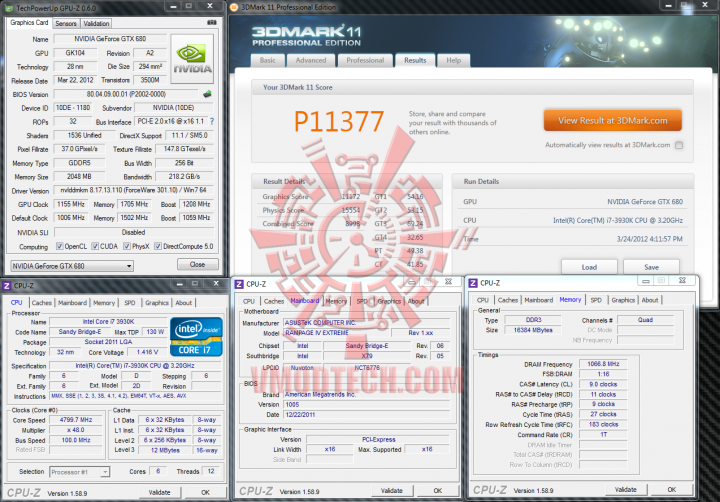Click the Load button in 3DMark Run Details
720x502 pixels.
click(589, 267)
